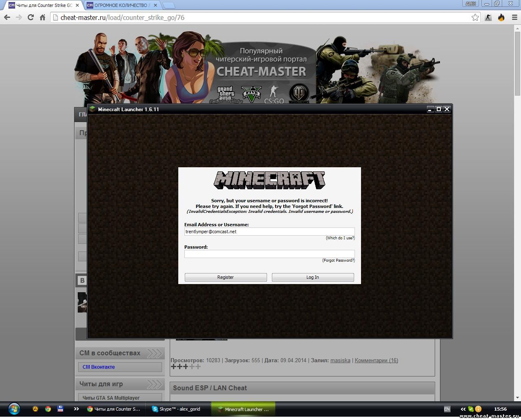This screenshot has width=521, height=420.
Task: Open the EN language selector
Action: [x=447, y=409]
